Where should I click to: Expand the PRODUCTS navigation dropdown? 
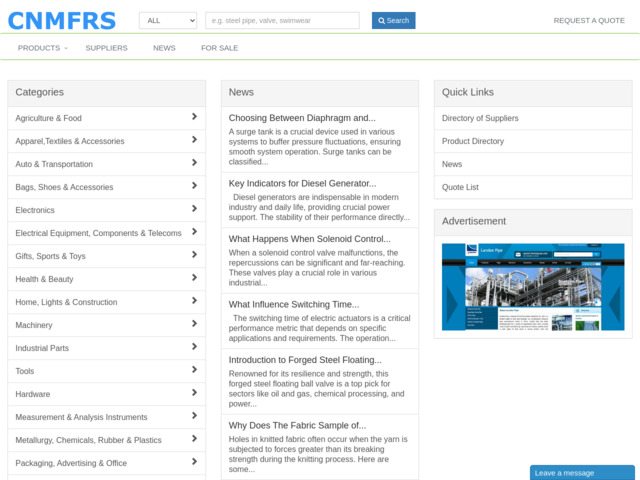(43, 48)
